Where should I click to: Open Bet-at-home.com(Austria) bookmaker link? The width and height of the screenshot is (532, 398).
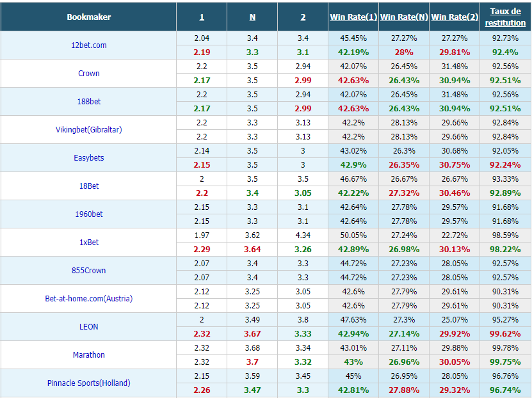(88, 298)
